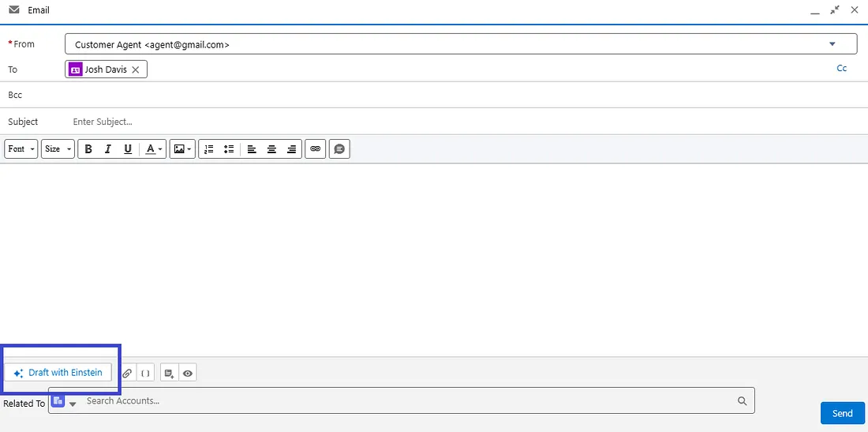Insert a bulleted list
This screenshot has width=868, height=432.
click(x=229, y=149)
